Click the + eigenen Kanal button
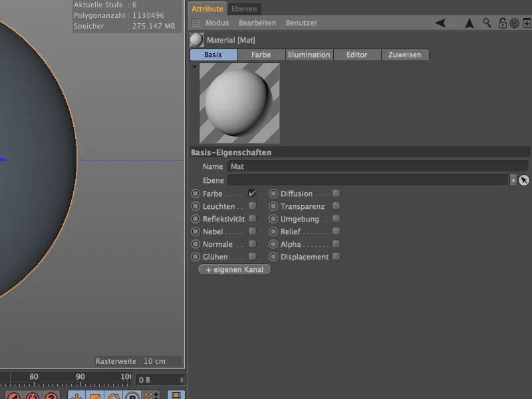The width and height of the screenshot is (532, 399). pos(235,270)
